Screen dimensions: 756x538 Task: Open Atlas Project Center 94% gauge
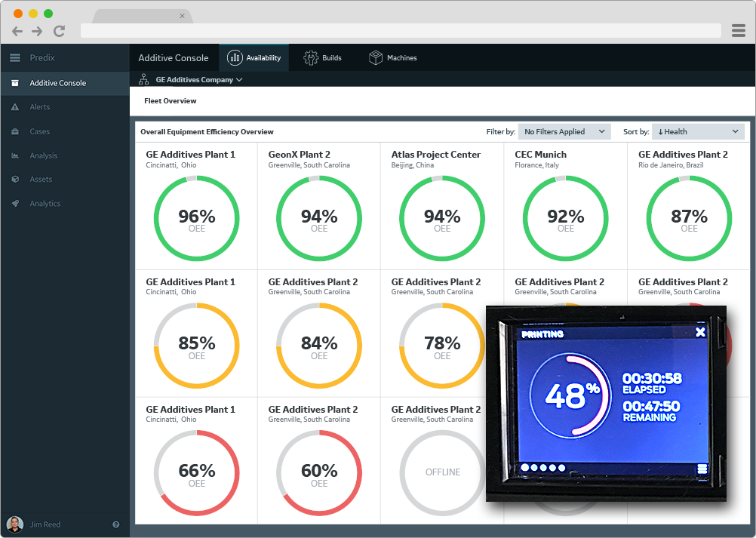442,218
